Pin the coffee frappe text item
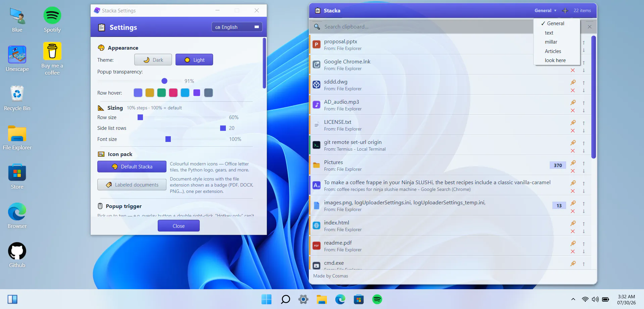 tap(573, 183)
